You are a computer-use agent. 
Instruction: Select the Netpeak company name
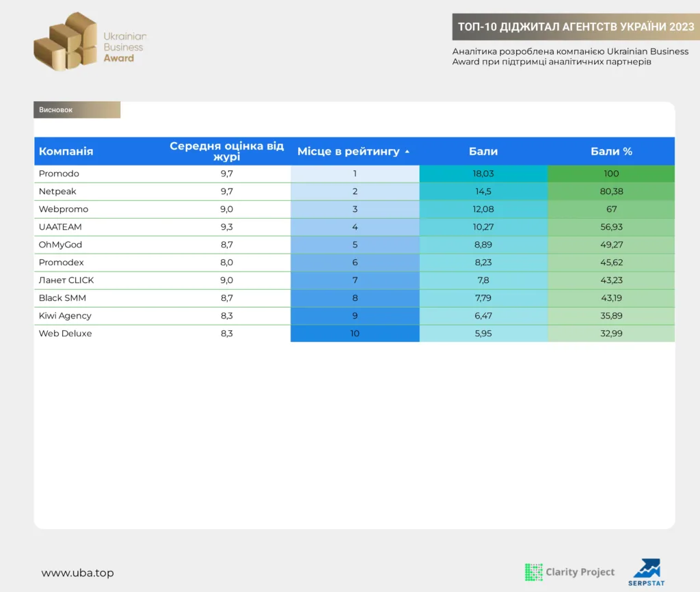click(57, 191)
